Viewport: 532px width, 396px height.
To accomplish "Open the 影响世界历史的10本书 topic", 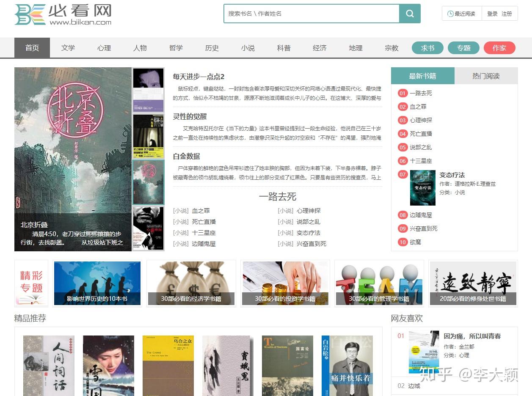I will (97, 283).
